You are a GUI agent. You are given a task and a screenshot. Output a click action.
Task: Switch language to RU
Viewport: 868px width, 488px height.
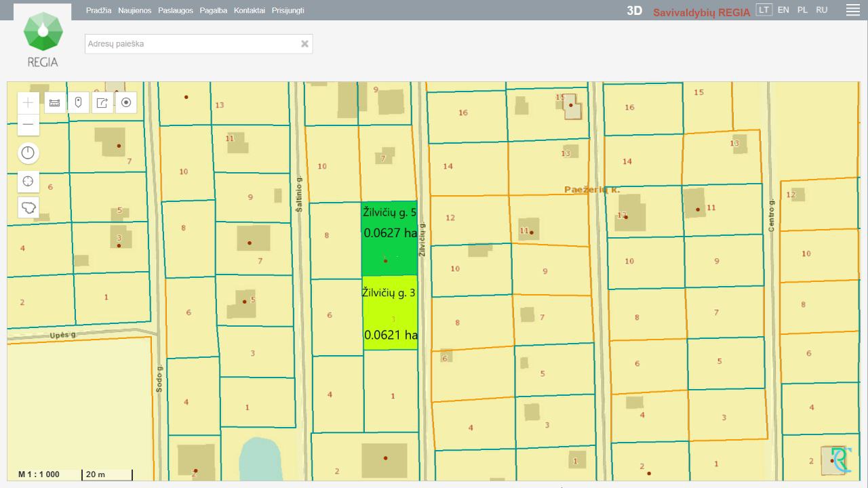[x=821, y=10]
